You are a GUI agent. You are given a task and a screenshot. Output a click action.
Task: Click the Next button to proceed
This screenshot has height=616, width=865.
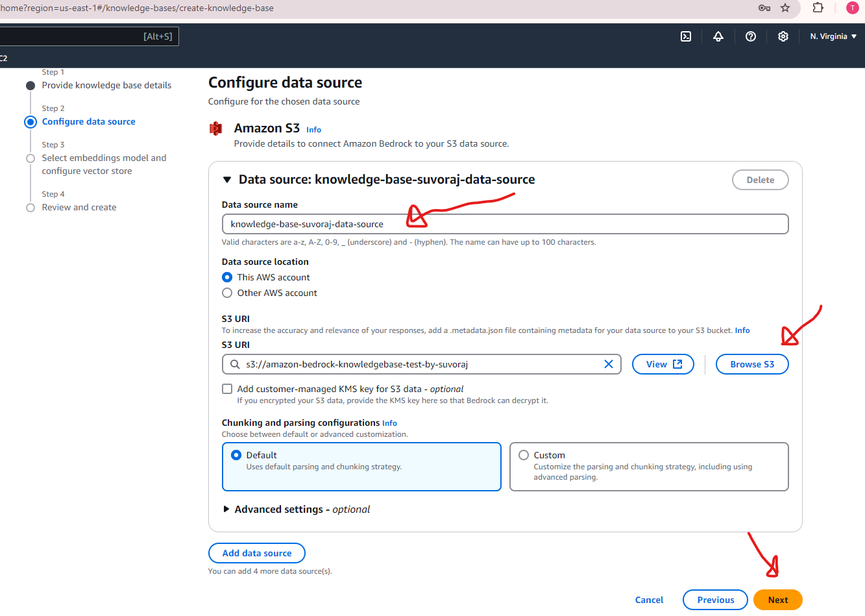778,600
